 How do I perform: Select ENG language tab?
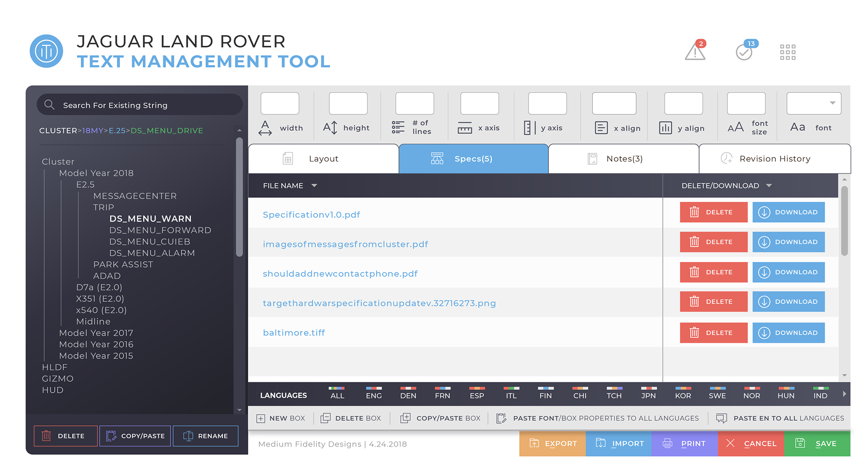[x=373, y=393]
